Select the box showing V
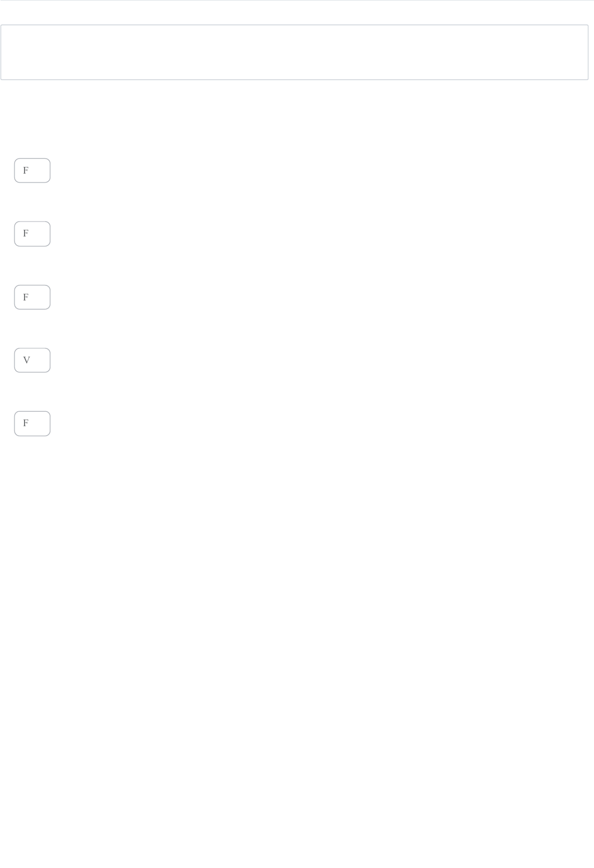Image resolution: width=594 pixels, height=868 pixels. [32, 360]
